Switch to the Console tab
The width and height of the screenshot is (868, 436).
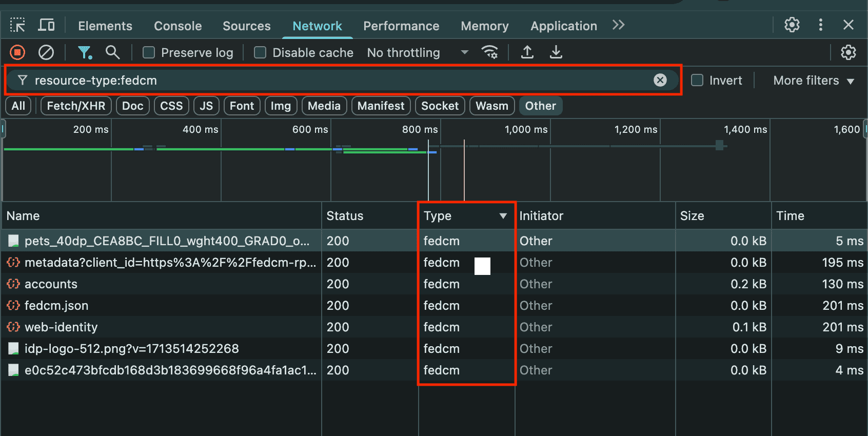click(x=177, y=26)
